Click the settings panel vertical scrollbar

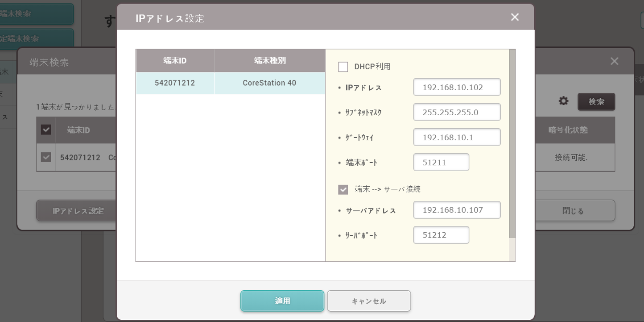[x=512, y=143]
